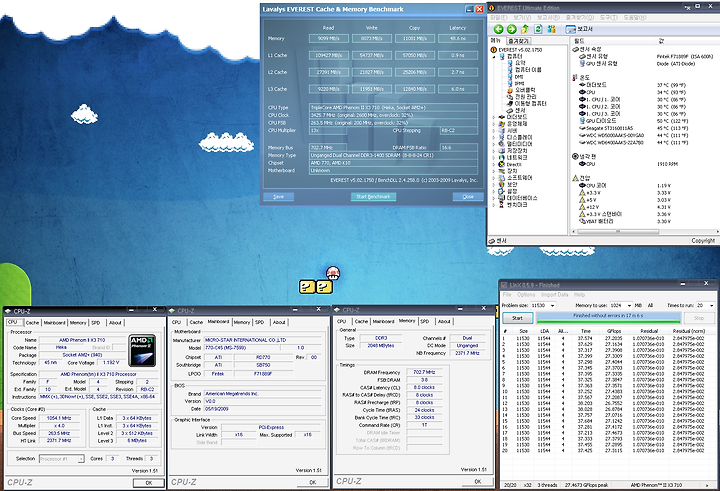Switch to 즐겨찾기 favorites tab in EVEREST
This screenshot has height=491, width=720.
coord(518,41)
